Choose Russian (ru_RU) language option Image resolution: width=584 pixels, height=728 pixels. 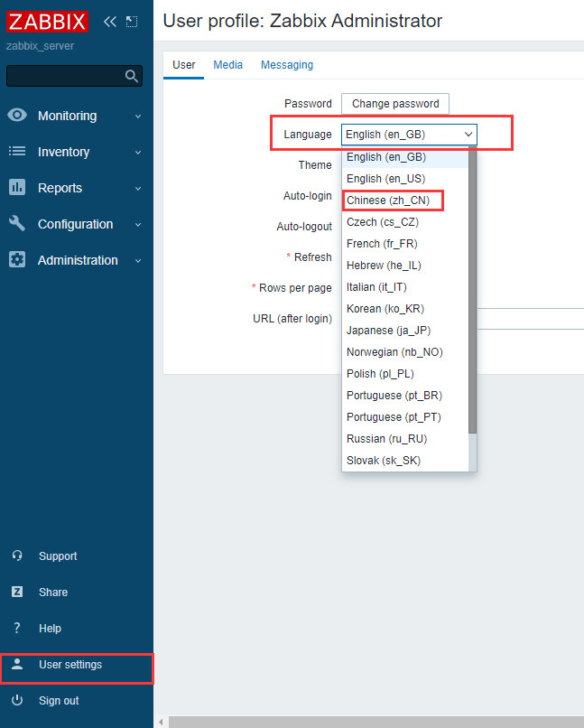click(405, 439)
